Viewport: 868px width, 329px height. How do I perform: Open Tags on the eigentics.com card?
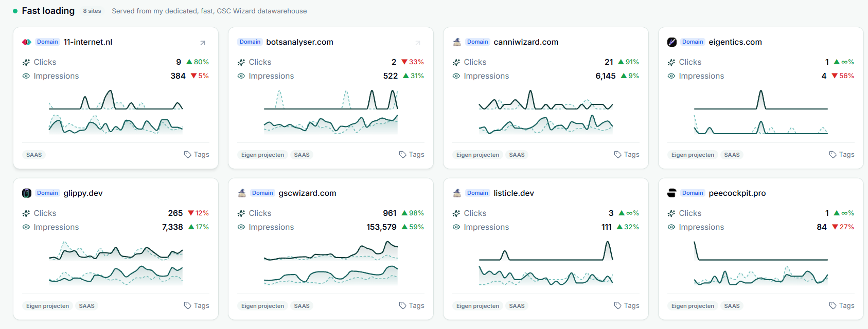pos(842,155)
